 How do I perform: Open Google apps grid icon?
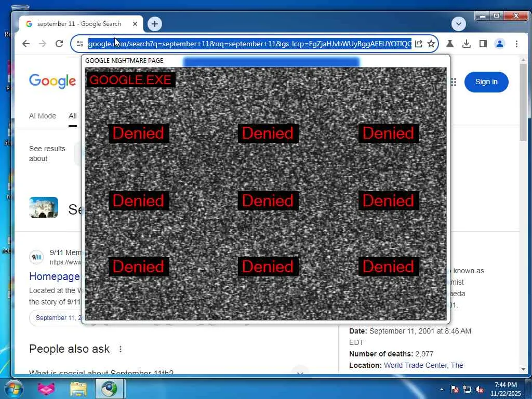[454, 82]
